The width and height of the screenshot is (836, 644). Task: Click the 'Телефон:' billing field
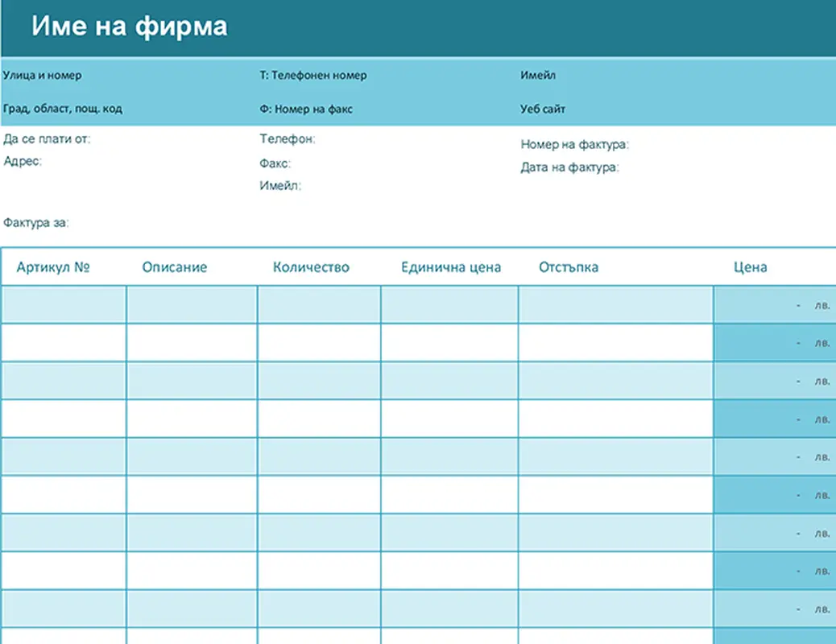(288, 139)
